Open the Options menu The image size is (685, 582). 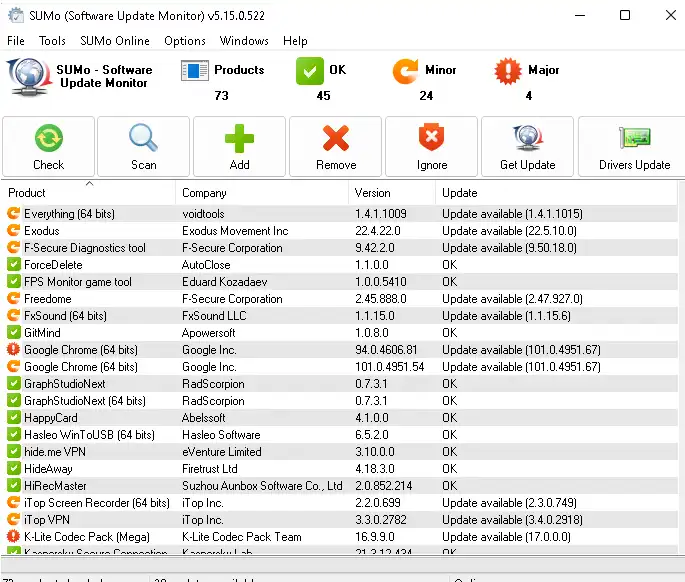click(x=185, y=41)
